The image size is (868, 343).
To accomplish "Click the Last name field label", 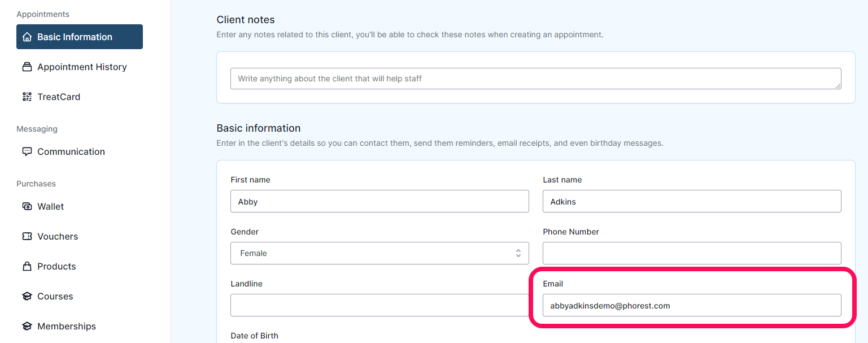I will pos(562,180).
